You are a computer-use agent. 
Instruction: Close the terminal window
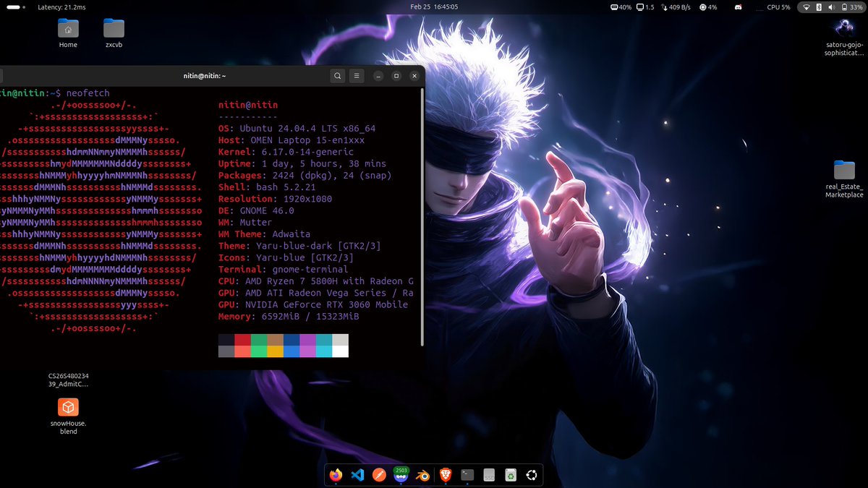[x=414, y=75]
